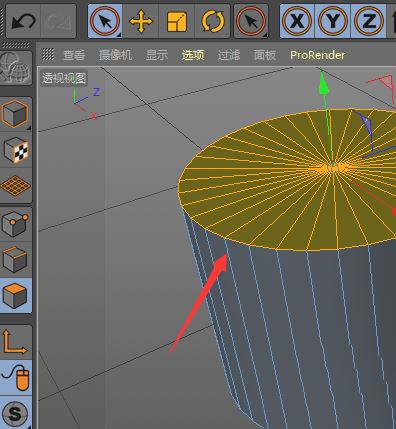The width and height of the screenshot is (396, 429).
Task: Activate the Scale tool
Action: point(177,21)
